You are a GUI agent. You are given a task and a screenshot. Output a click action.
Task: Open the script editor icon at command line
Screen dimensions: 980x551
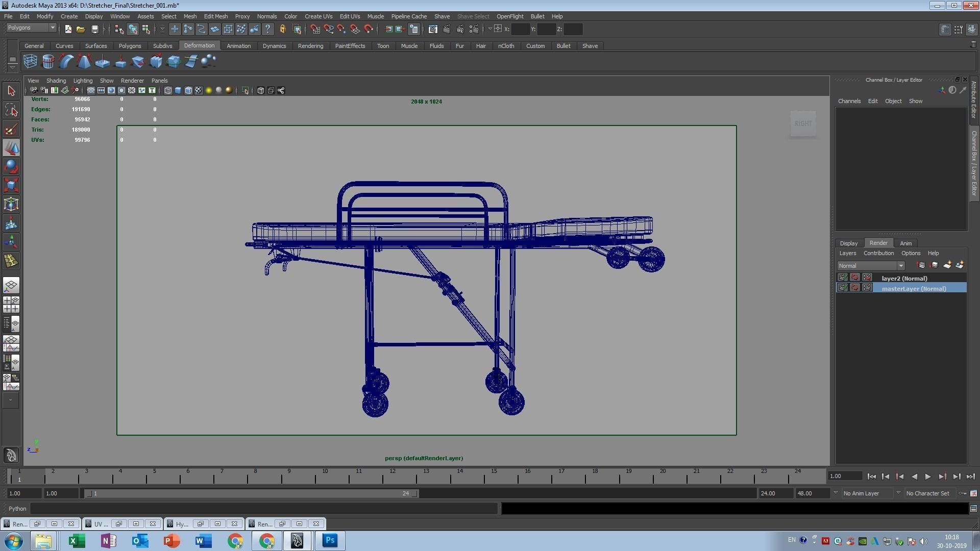pyautogui.click(x=973, y=509)
